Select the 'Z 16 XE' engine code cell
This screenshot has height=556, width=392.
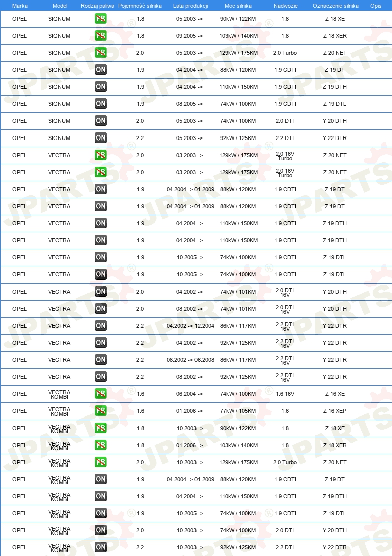click(335, 394)
